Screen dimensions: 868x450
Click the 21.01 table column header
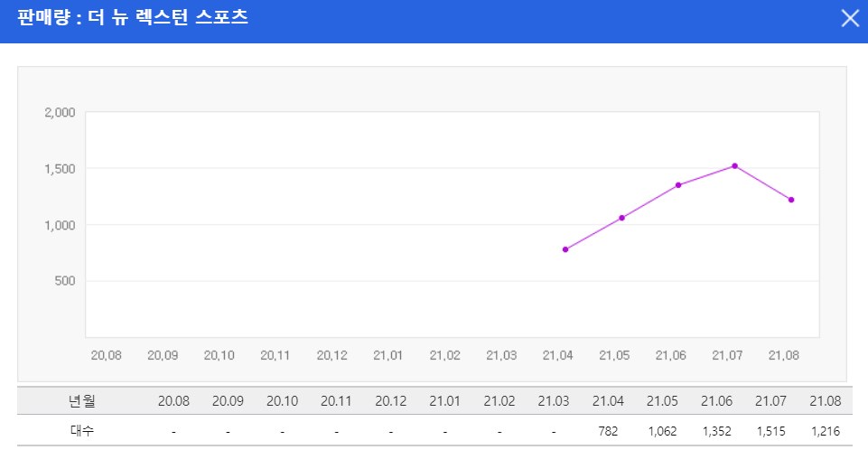tap(445, 401)
